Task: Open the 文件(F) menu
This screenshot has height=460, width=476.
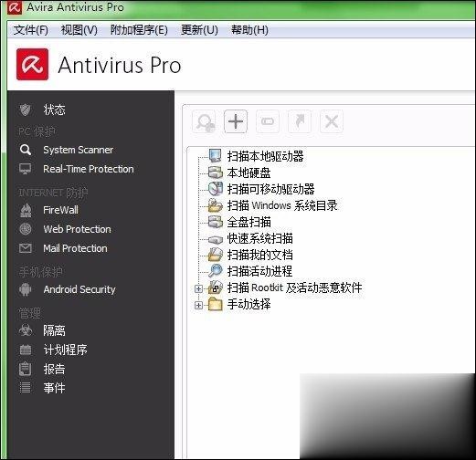Action: (x=30, y=30)
